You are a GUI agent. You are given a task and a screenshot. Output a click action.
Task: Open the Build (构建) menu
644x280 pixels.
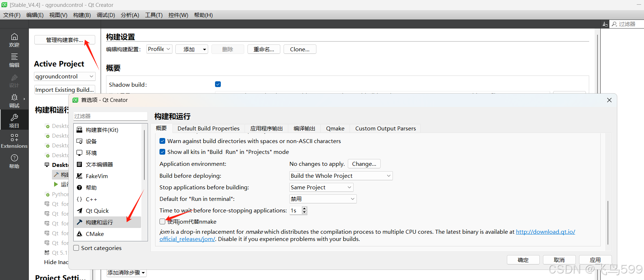(x=82, y=15)
